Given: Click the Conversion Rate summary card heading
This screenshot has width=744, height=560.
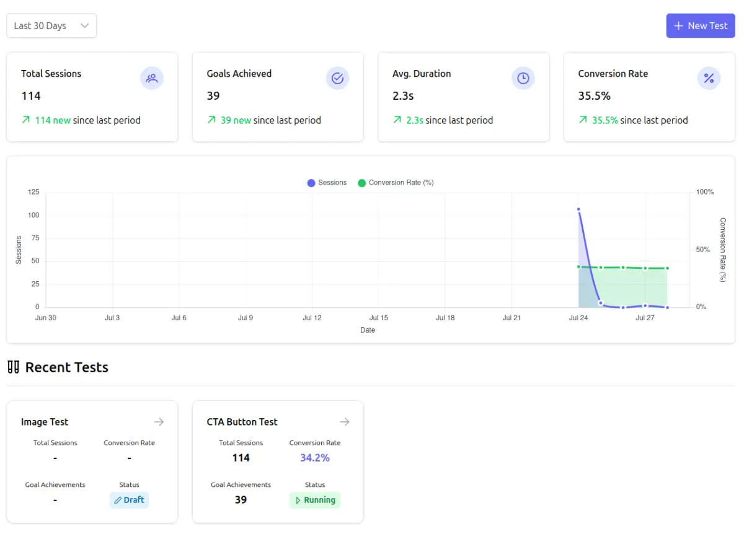Looking at the screenshot, I should pyautogui.click(x=613, y=74).
